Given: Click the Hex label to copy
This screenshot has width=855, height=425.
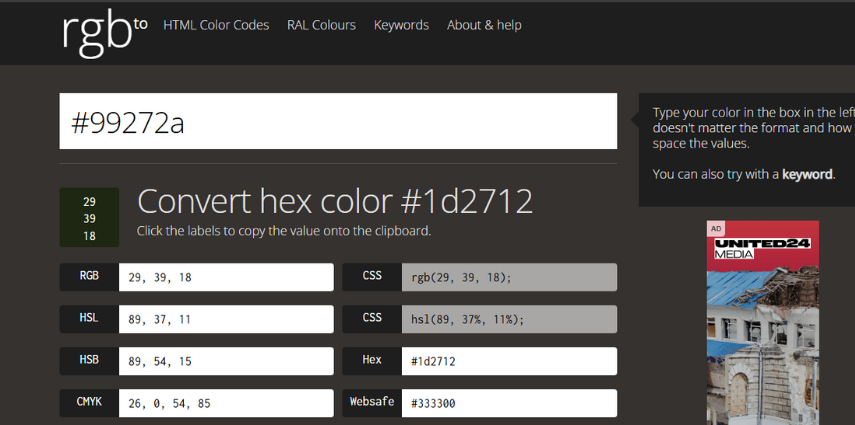Looking at the screenshot, I should (372, 361).
